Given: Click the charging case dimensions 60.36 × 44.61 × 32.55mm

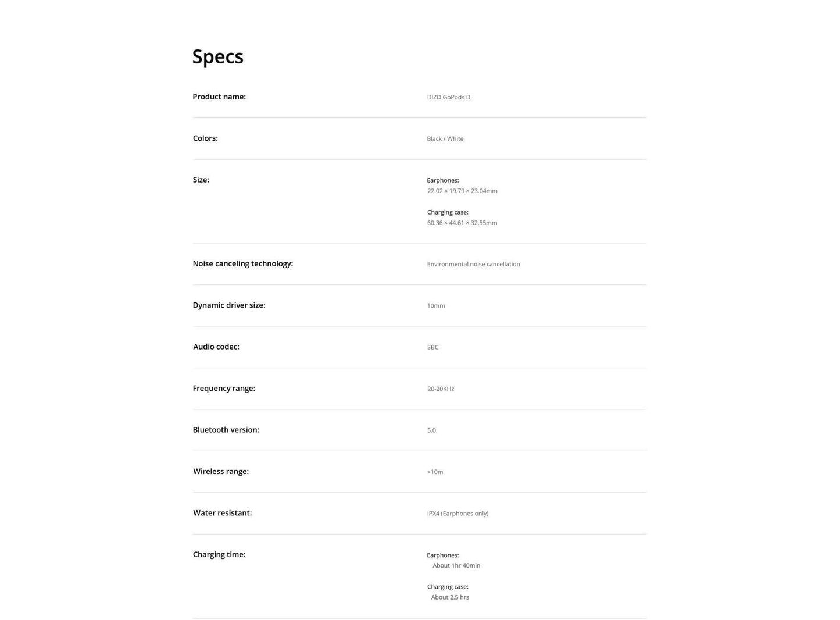Looking at the screenshot, I should click(462, 223).
